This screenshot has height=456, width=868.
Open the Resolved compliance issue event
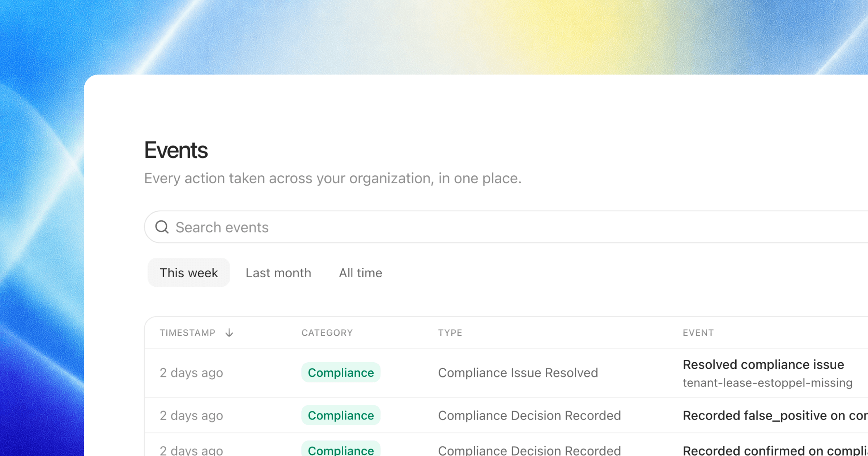pyautogui.click(x=763, y=364)
